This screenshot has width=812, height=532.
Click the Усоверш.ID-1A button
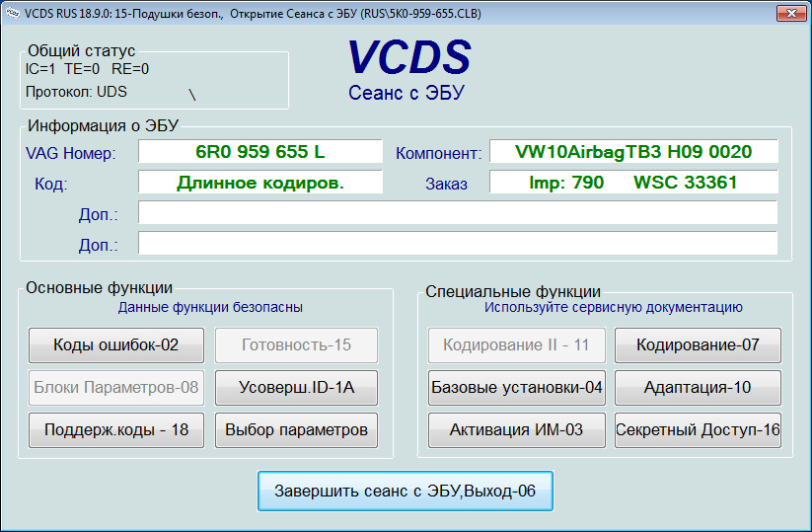pos(296,388)
